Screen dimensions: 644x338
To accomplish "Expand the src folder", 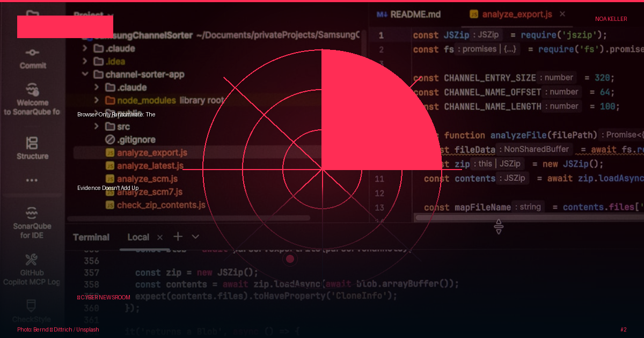I will (97, 127).
